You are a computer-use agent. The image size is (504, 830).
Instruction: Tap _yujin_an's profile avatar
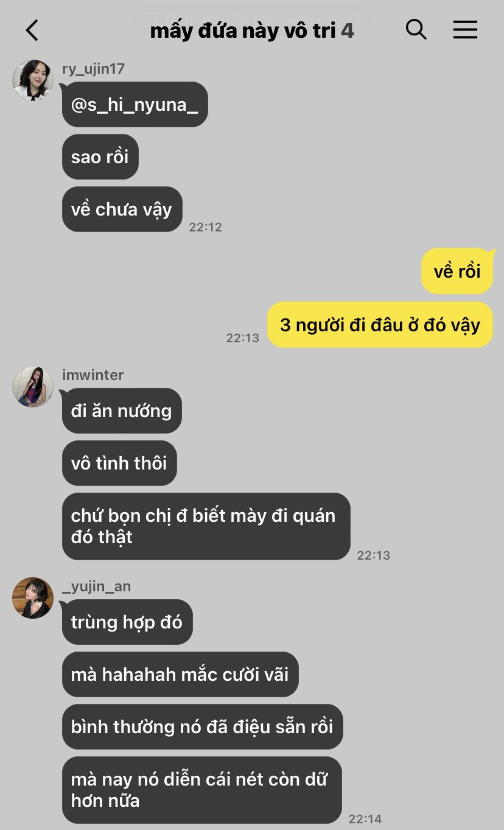coord(33,598)
